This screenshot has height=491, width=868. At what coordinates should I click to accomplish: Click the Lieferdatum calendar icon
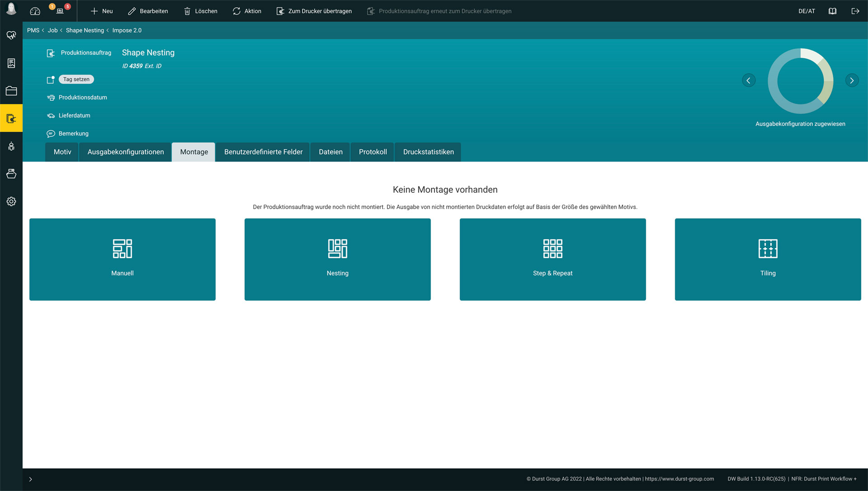click(x=49, y=115)
